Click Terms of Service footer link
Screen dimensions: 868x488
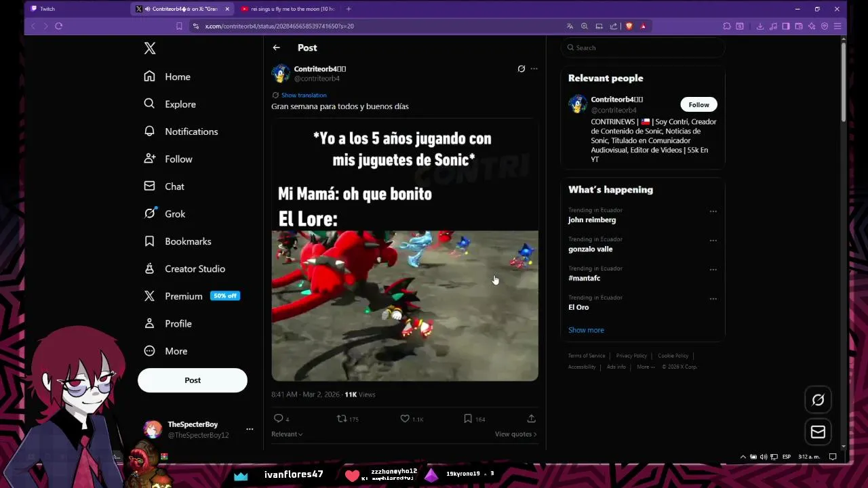(x=587, y=356)
